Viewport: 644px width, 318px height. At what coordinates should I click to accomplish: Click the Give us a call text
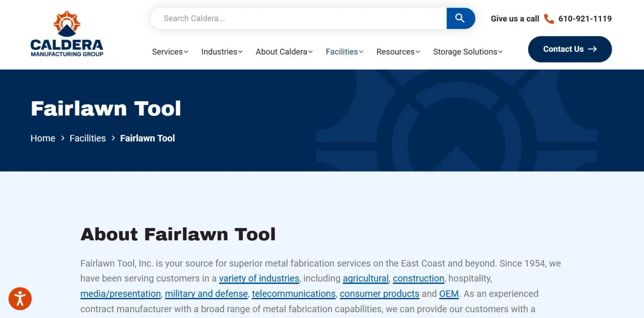click(x=515, y=19)
